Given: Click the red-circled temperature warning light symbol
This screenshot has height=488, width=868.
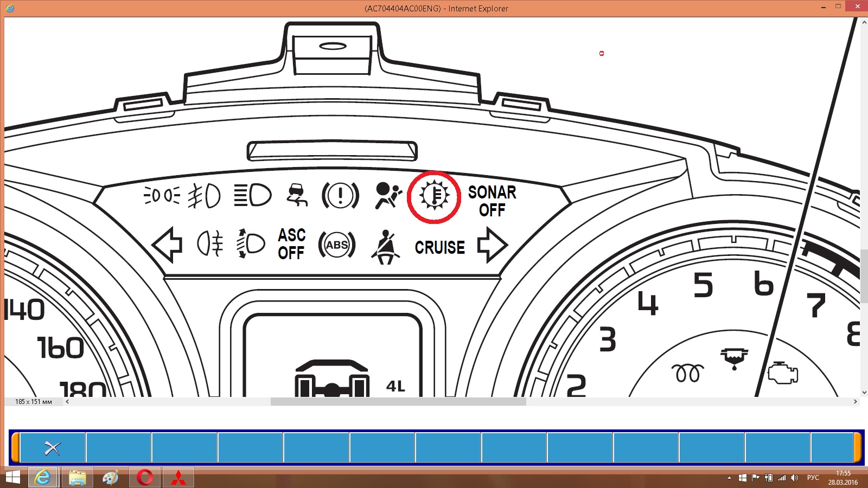Looking at the screenshot, I should click(434, 196).
